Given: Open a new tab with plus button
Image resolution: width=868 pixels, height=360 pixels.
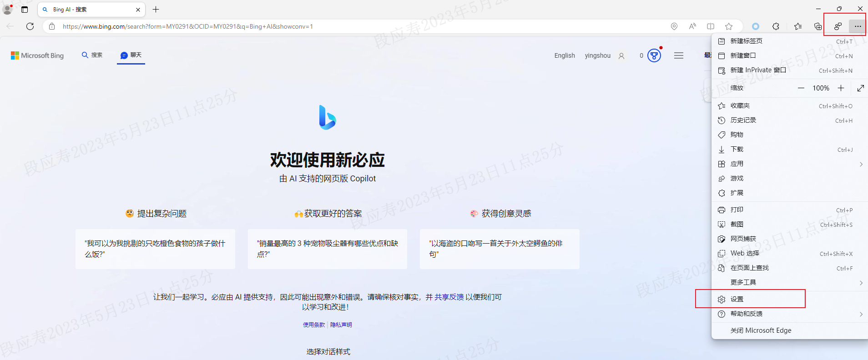Looking at the screenshot, I should 156,9.
